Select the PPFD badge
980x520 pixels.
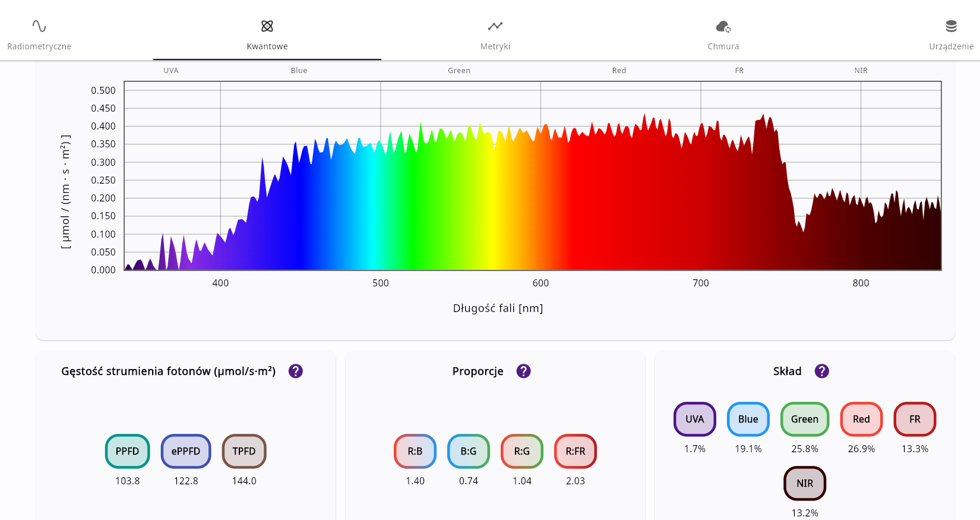[128, 451]
